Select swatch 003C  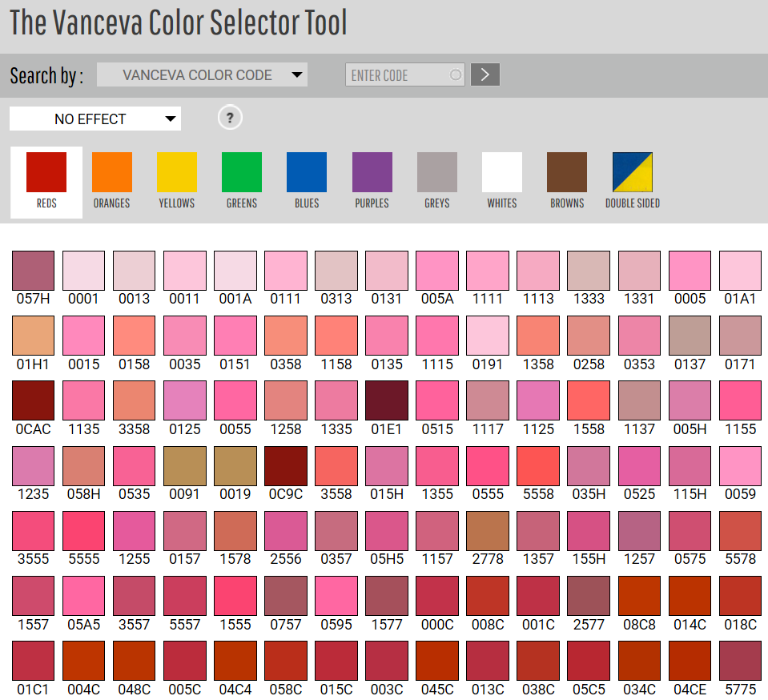(387, 660)
